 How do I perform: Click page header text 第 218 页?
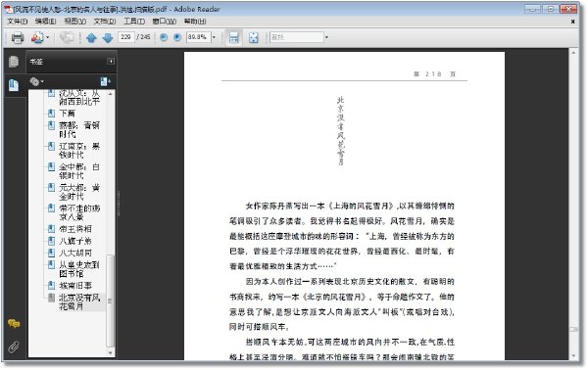click(x=435, y=74)
